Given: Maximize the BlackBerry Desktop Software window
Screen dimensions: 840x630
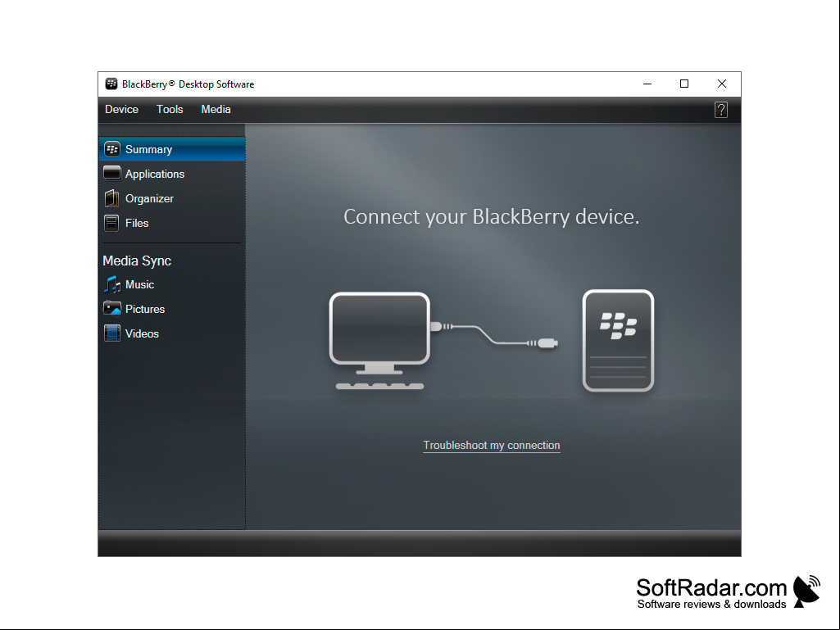Looking at the screenshot, I should point(684,84).
